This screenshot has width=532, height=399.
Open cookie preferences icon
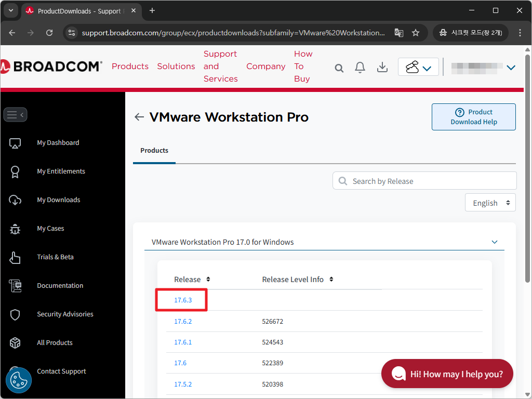[x=19, y=380]
